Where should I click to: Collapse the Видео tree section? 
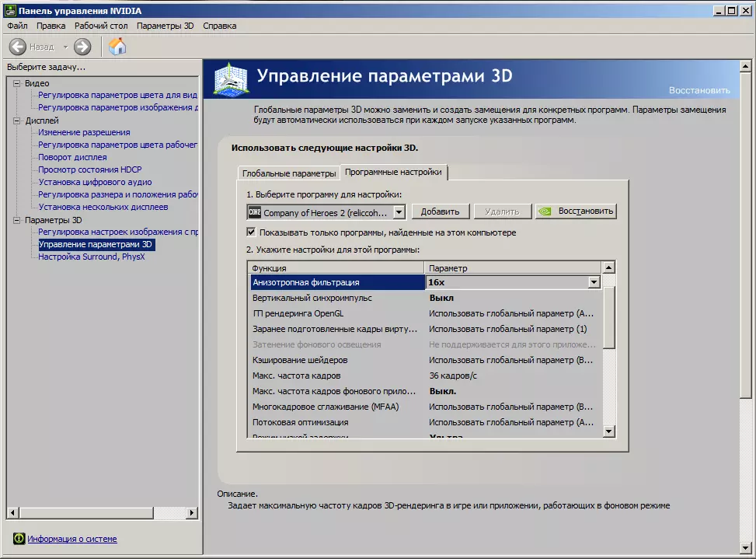[17, 83]
